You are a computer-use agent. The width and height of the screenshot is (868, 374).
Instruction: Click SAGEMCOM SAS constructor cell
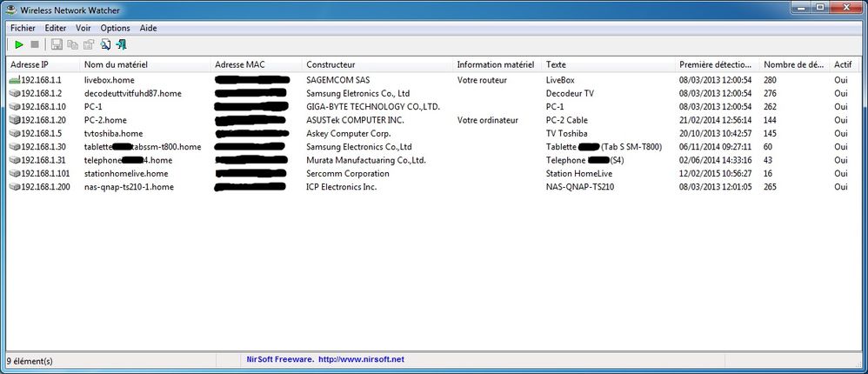click(337, 80)
